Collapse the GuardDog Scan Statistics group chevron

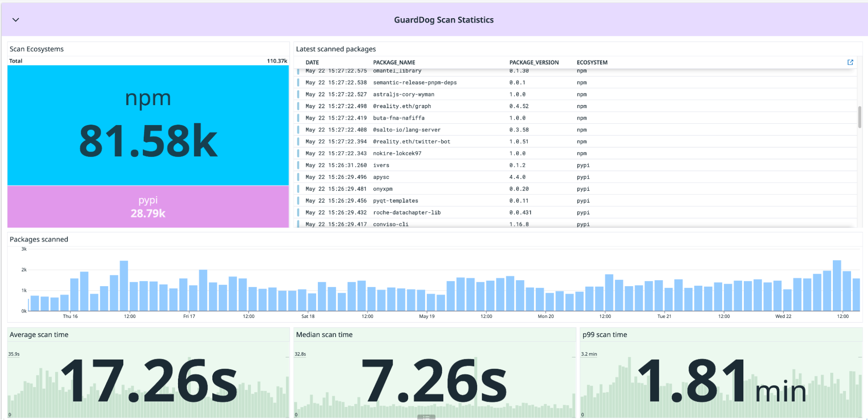click(16, 20)
